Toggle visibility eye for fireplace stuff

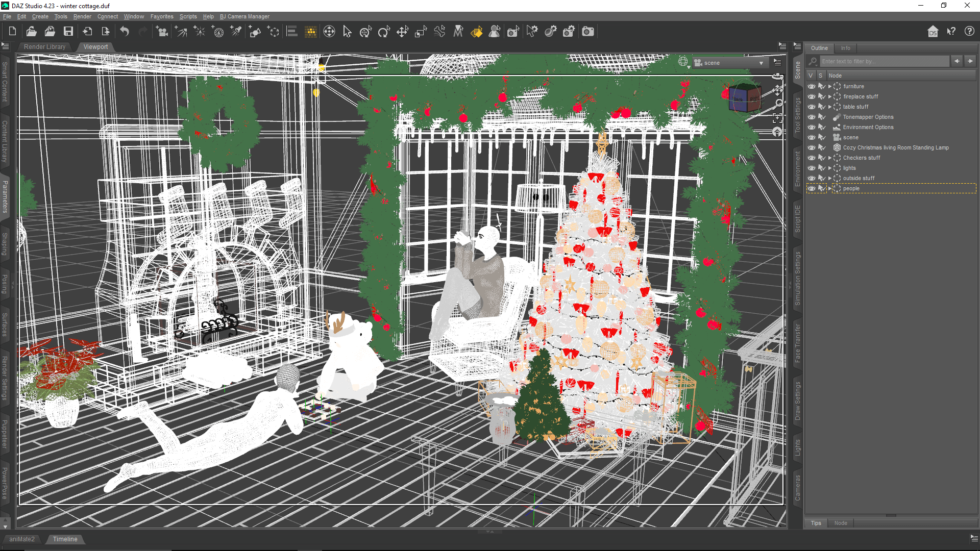coord(812,96)
